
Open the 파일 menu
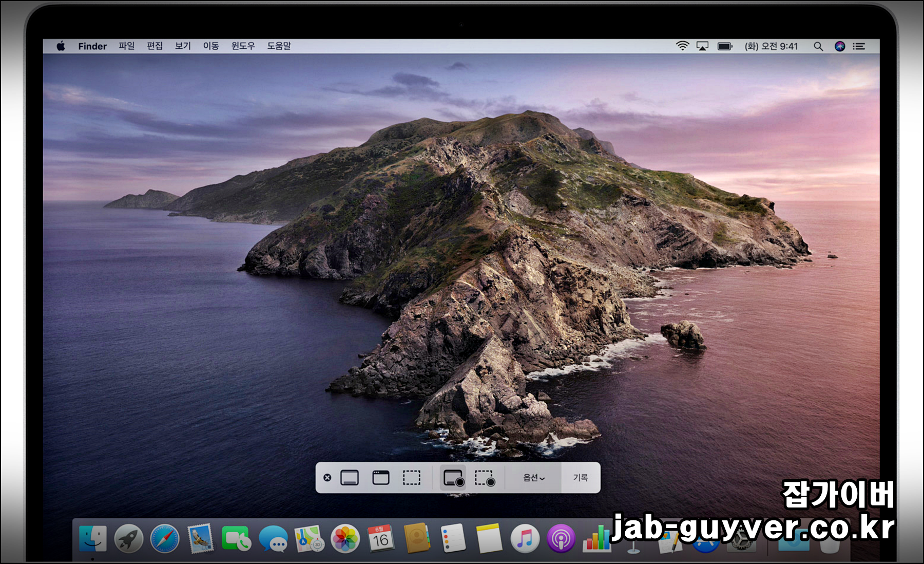(126, 46)
